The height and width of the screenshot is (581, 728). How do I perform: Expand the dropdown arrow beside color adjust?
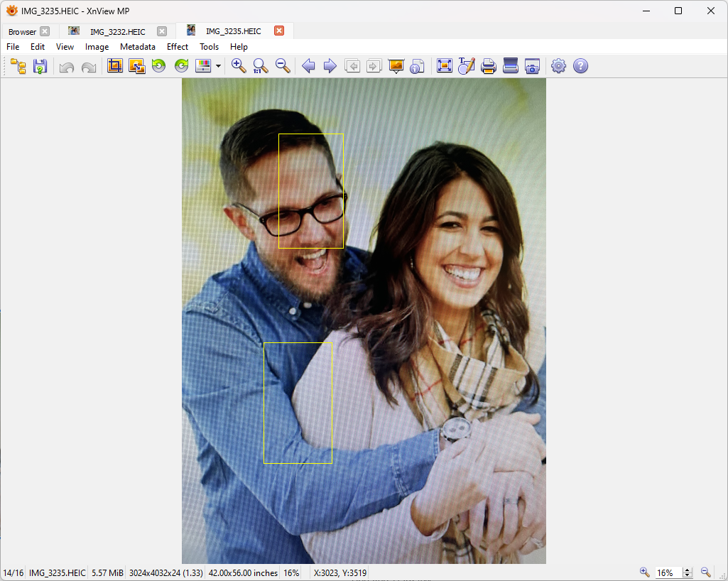[x=218, y=66]
